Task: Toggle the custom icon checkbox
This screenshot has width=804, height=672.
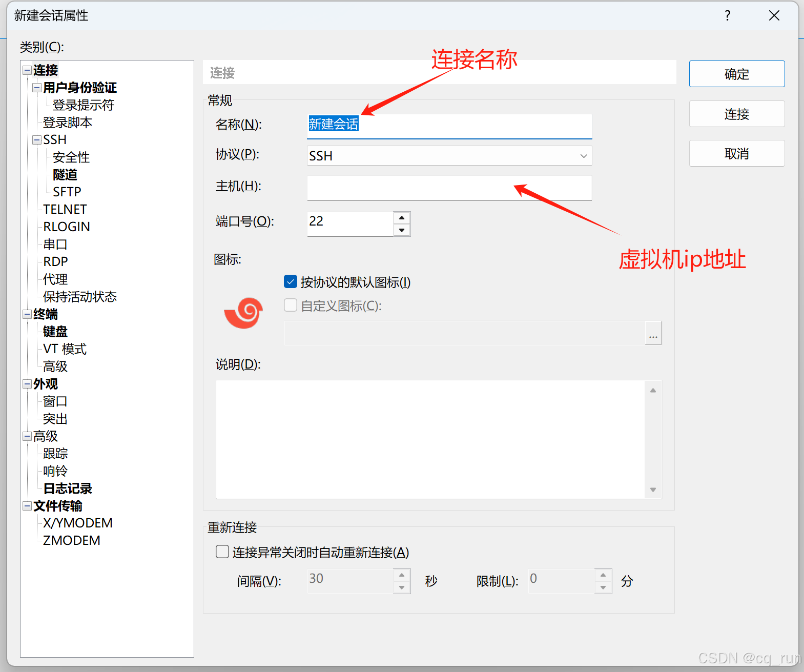Action: click(291, 306)
